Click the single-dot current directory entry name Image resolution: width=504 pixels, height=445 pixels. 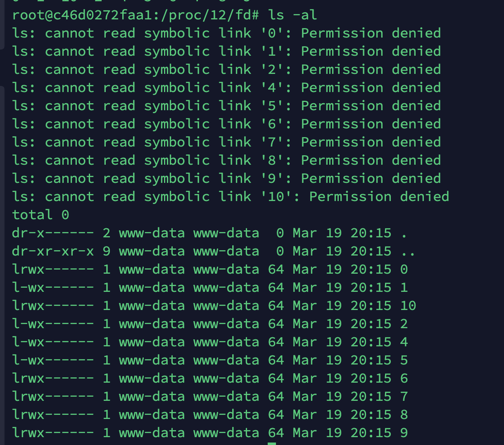[x=404, y=234]
